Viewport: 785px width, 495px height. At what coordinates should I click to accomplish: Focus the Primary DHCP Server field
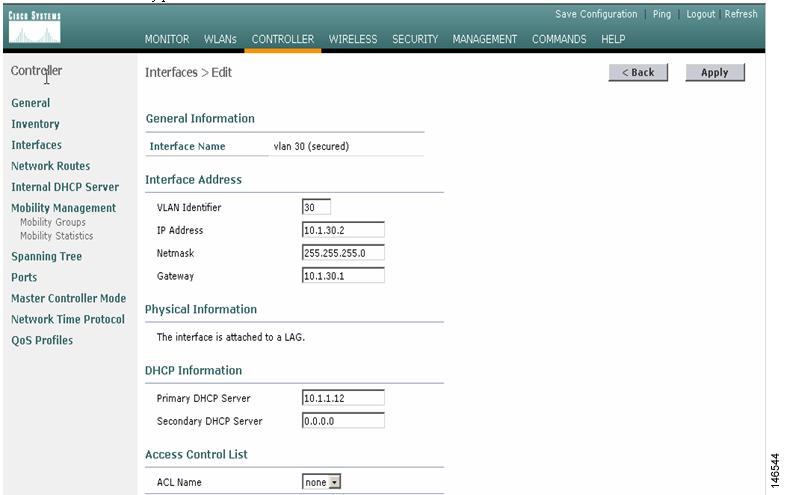pyautogui.click(x=343, y=398)
